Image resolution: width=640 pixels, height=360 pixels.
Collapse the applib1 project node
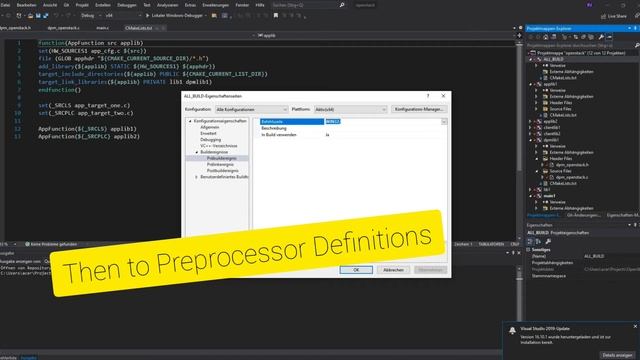click(x=531, y=84)
